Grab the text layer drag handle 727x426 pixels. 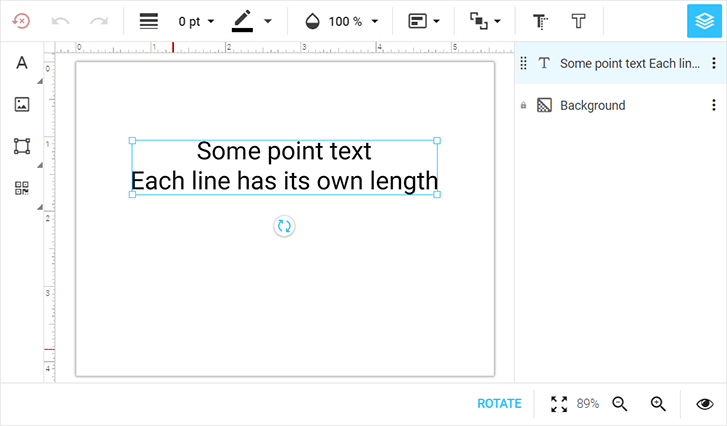pos(523,63)
